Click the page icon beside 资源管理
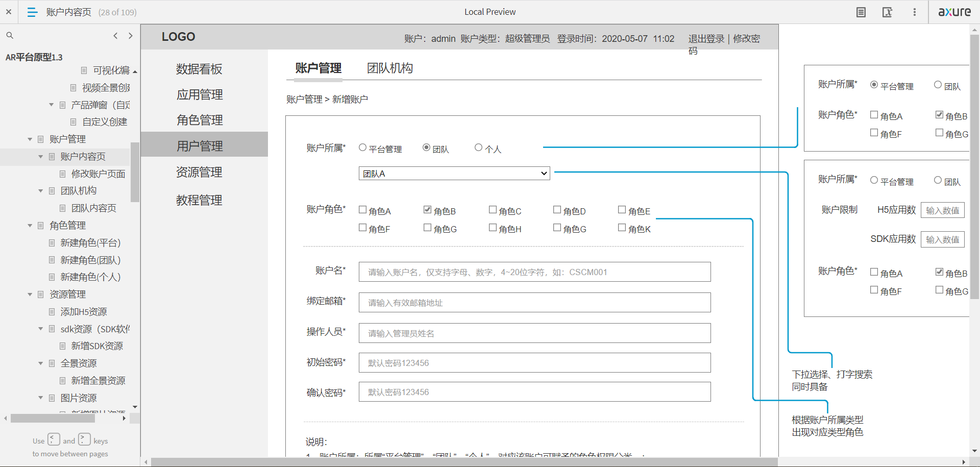Viewport: 980px width, 467px height. click(x=41, y=294)
